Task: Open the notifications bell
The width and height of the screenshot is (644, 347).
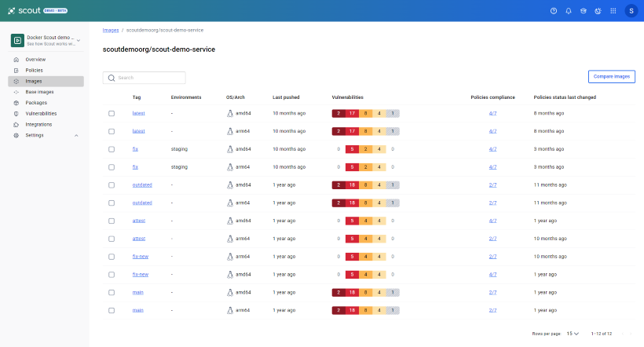Action: (569, 11)
